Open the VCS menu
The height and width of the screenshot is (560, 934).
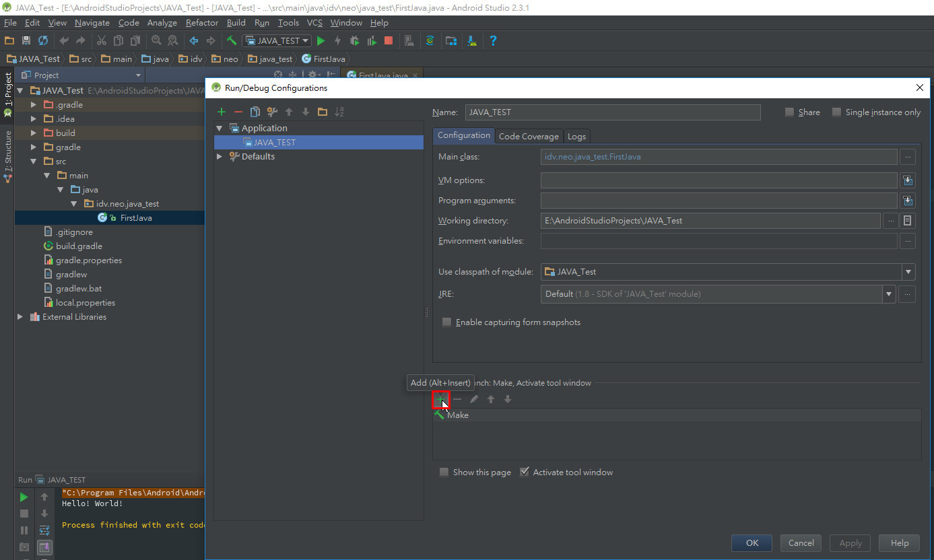(314, 23)
